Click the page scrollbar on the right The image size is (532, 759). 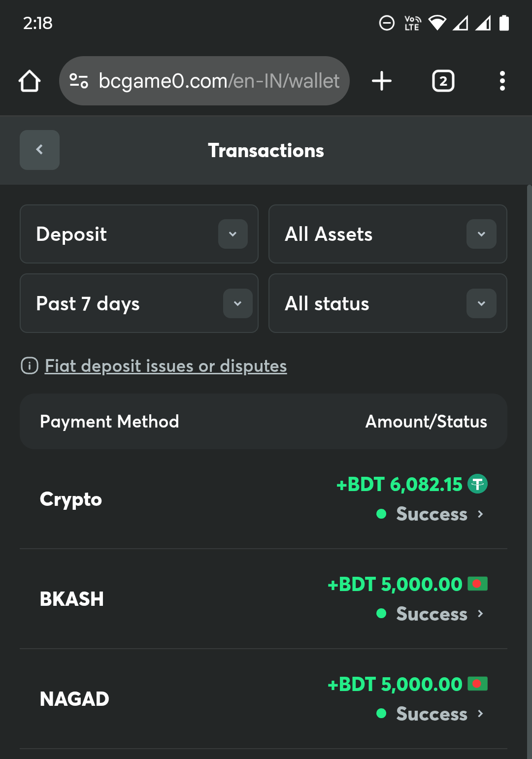click(529, 443)
